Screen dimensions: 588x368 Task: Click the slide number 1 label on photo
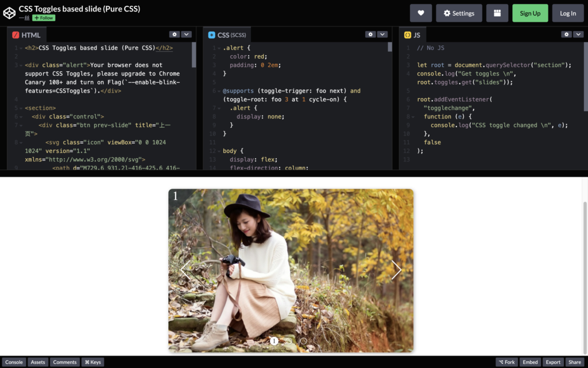175,195
